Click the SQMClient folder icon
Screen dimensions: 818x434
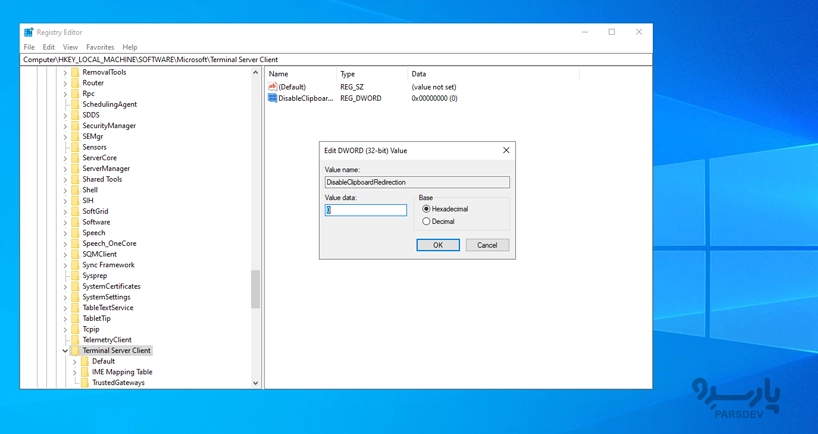pos(75,254)
